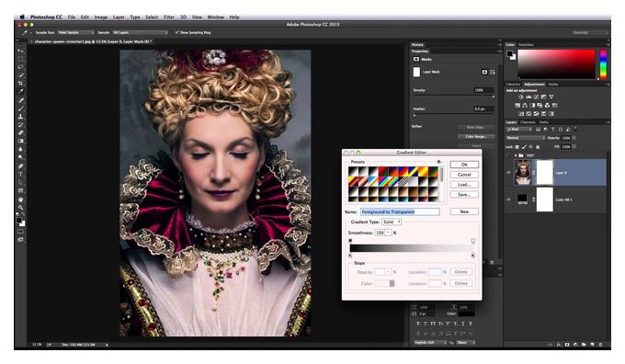This screenshot has height=364, width=625.
Task: Toggle Quick Mask mode in toolbar
Action: click(20, 232)
